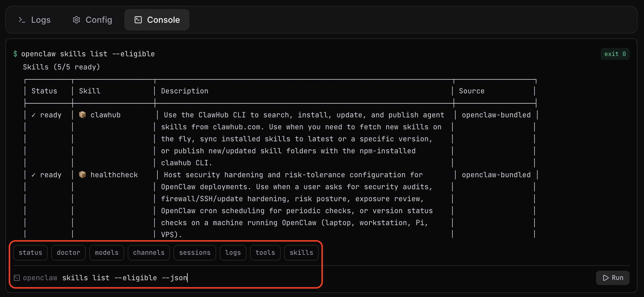Select the status command suggestion chip

pos(30,252)
